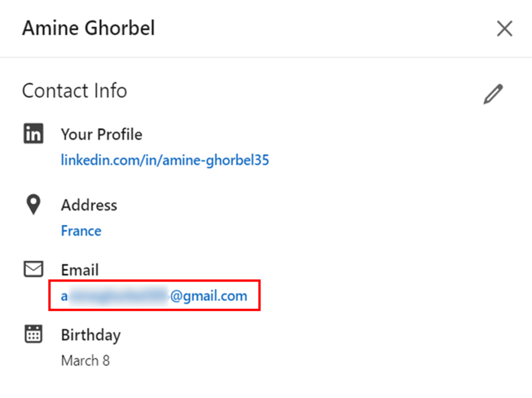This screenshot has height=398, width=532.
Task: Follow the France address link
Action: (x=81, y=231)
